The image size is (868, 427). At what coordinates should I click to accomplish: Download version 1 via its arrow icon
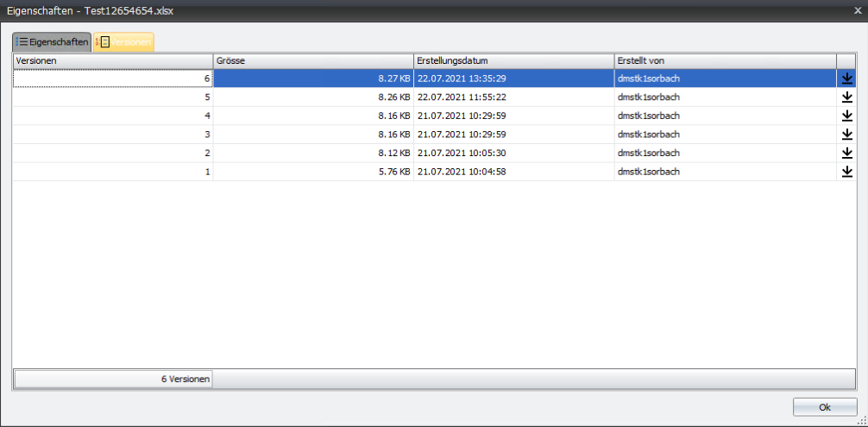tap(846, 172)
